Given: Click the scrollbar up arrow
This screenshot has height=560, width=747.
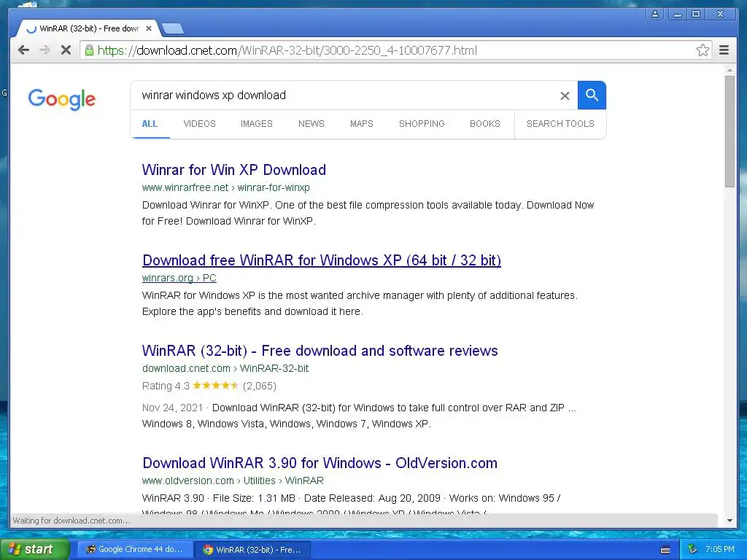Looking at the screenshot, I should tap(729, 70).
